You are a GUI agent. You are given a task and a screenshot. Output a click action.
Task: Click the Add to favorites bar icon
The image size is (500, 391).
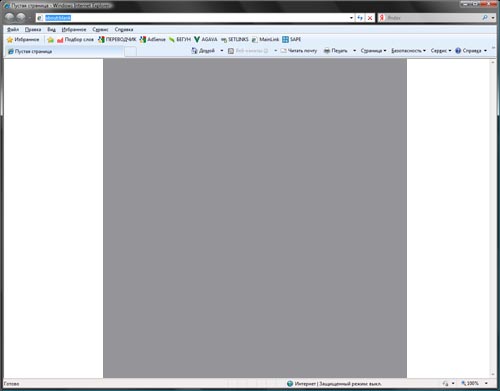50,40
